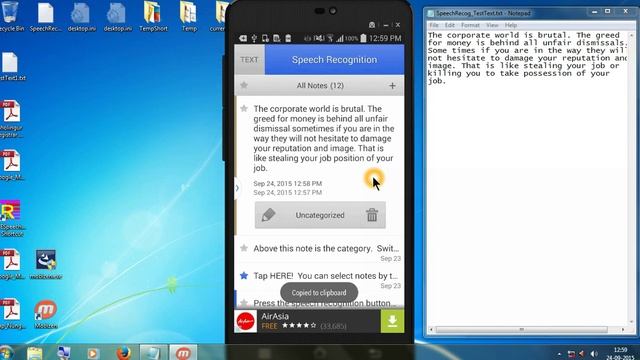Open the Help menu in Notepad
The height and width of the screenshot is (360, 640).
pyautogui.click(x=511, y=25)
